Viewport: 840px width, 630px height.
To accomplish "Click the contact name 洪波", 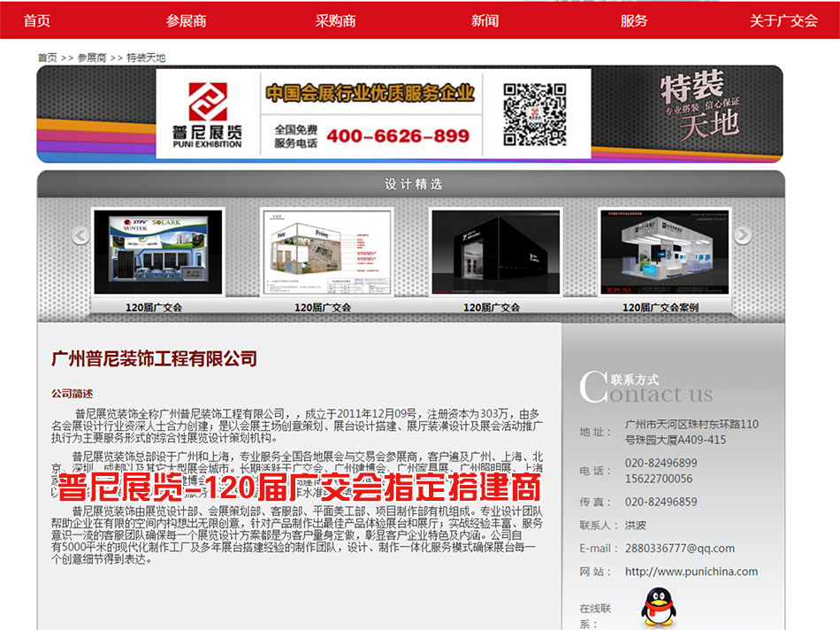I will coord(636,525).
